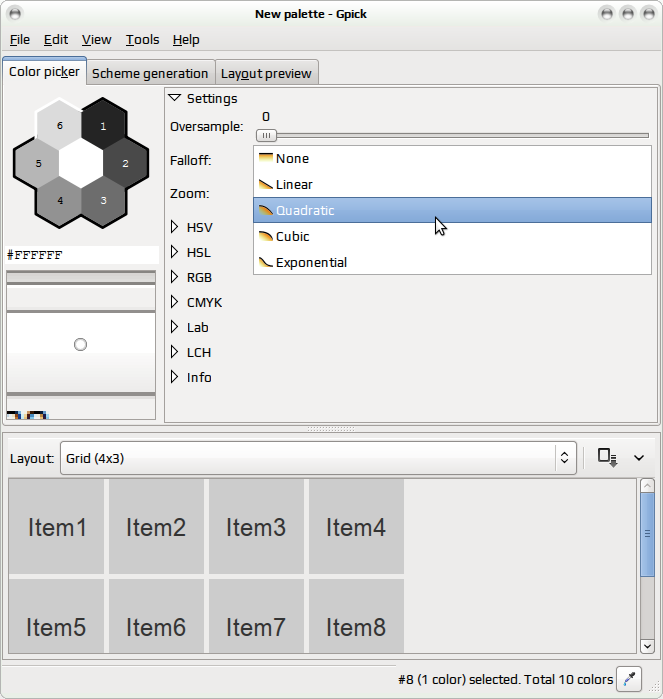Select Item2 in layout grid
The height and width of the screenshot is (699, 663).
click(156, 526)
